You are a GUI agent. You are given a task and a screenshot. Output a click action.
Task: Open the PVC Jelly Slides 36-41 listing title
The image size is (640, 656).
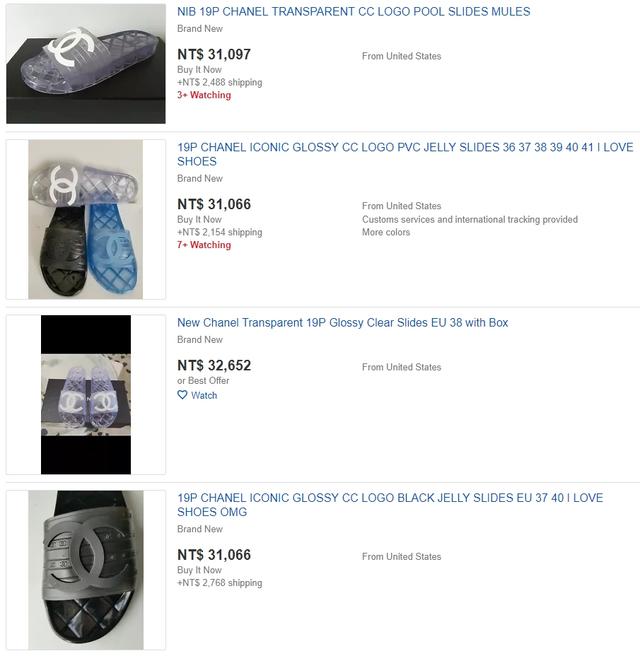[x=405, y=147]
